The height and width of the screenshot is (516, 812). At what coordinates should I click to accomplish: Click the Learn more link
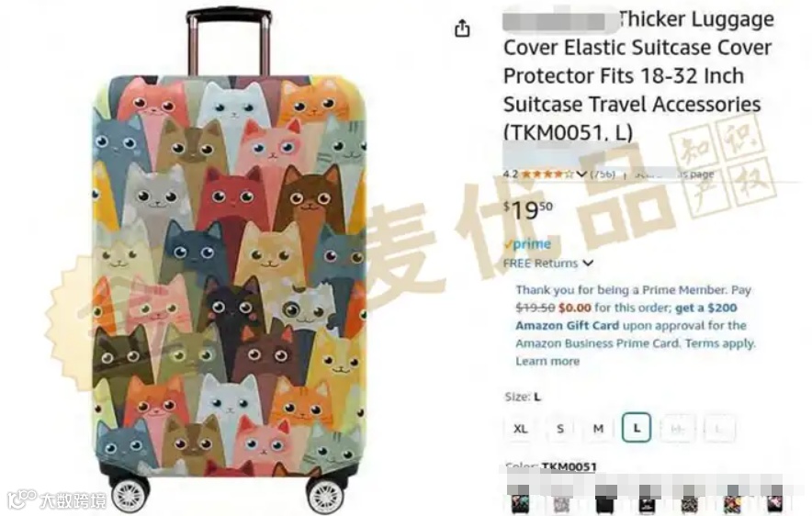(x=547, y=361)
